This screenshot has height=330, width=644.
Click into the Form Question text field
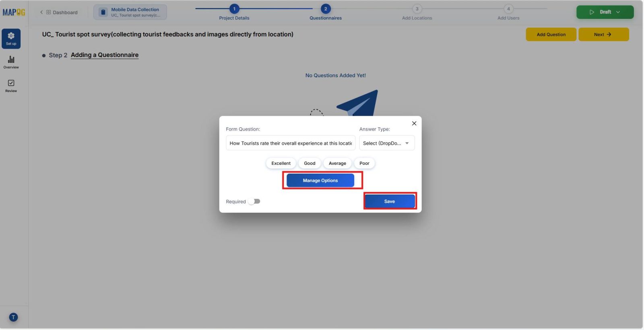tap(290, 143)
